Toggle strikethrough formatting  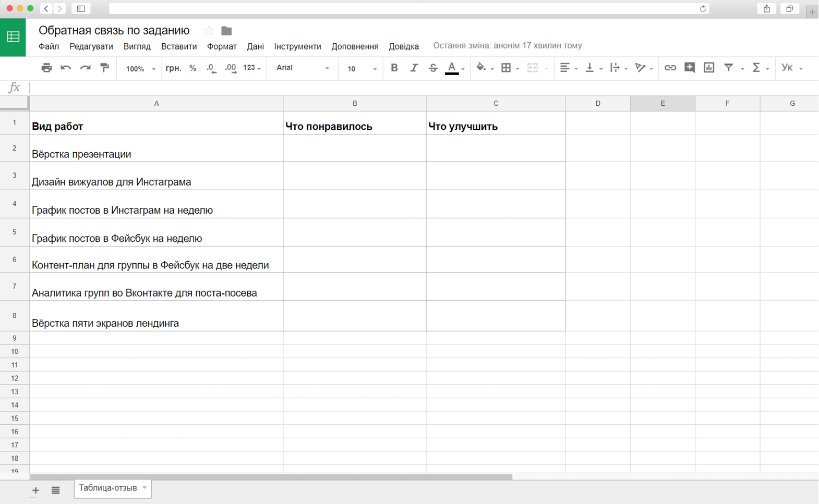(x=433, y=68)
